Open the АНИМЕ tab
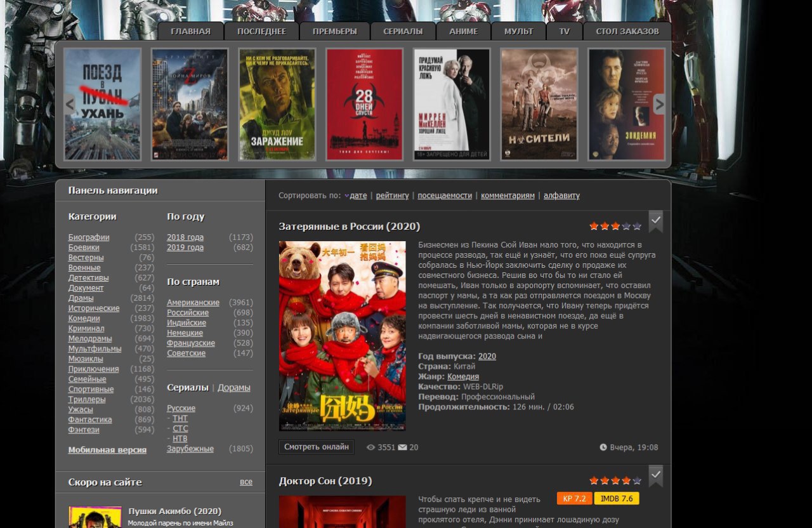 click(464, 31)
